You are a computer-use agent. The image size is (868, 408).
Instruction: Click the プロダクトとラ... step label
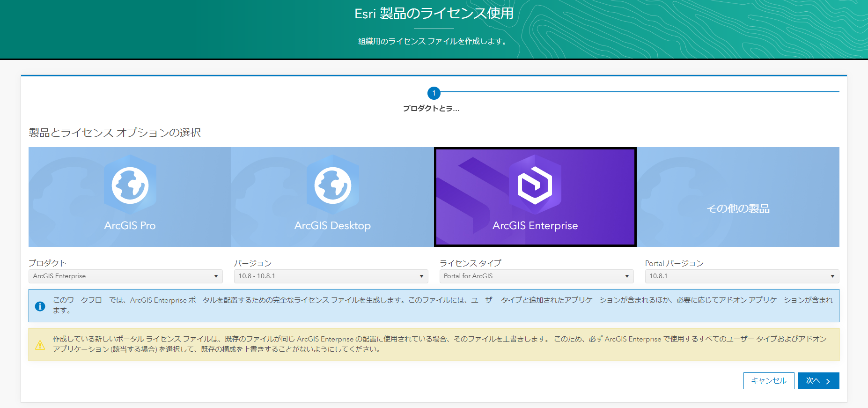click(431, 109)
